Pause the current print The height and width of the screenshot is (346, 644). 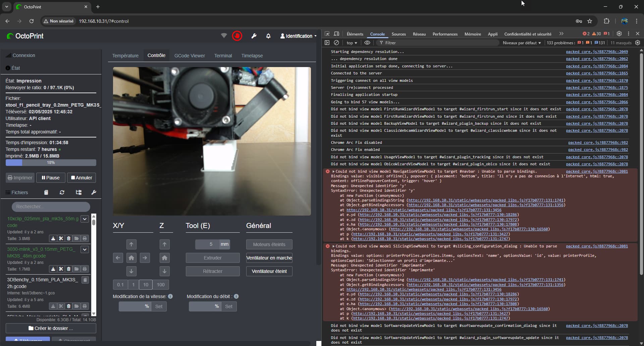(51, 178)
